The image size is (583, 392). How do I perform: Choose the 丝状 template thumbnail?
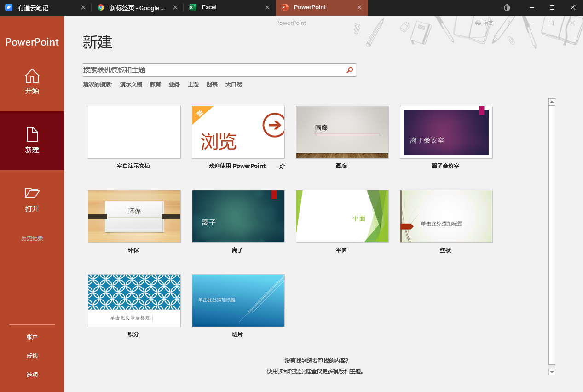(446, 217)
